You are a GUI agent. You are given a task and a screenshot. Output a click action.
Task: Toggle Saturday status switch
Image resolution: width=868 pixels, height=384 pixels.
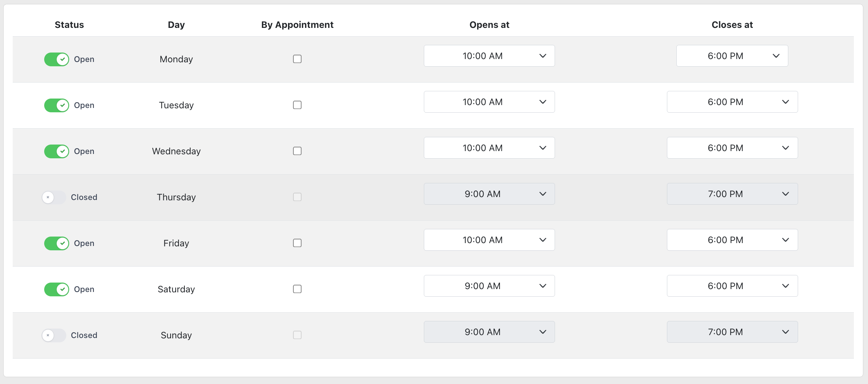[x=57, y=289]
